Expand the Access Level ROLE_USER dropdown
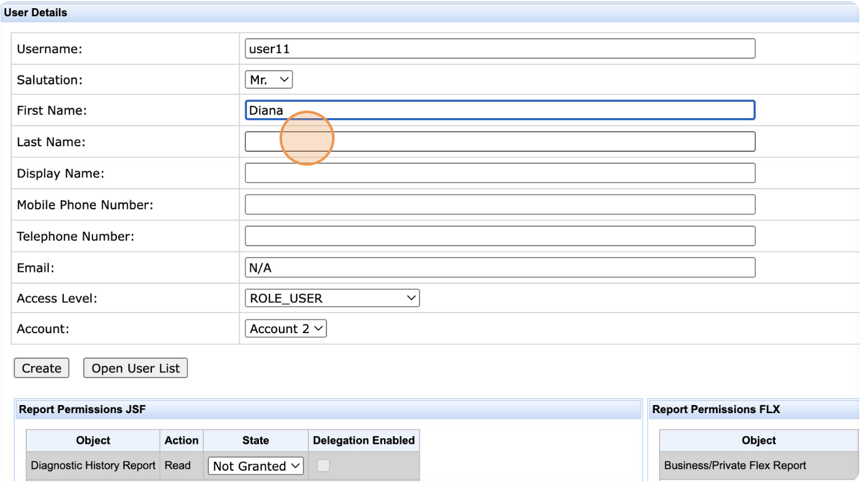868x485 pixels. (x=332, y=299)
